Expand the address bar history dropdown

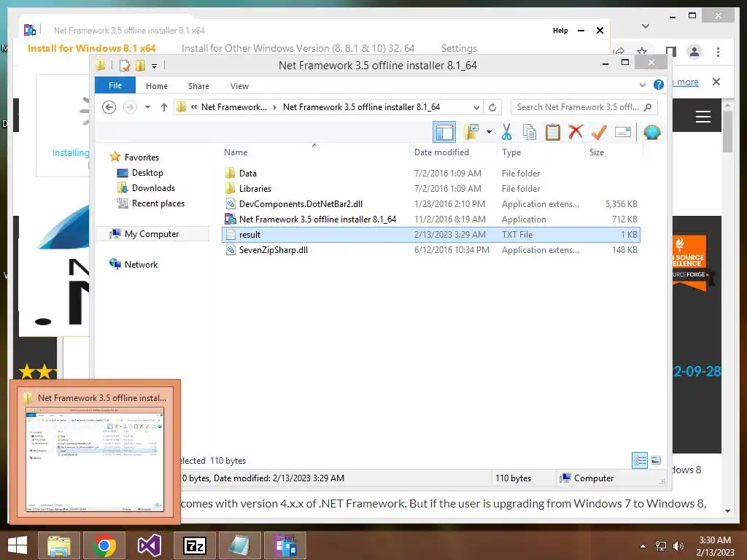click(476, 107)
